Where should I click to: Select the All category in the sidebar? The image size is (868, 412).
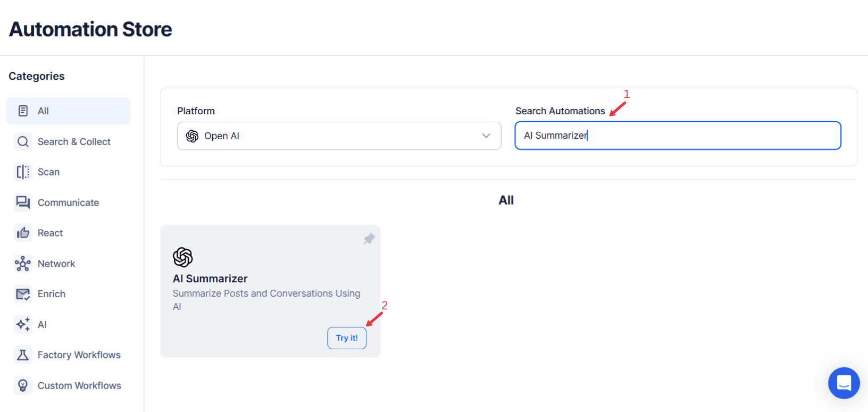point(68,111)
